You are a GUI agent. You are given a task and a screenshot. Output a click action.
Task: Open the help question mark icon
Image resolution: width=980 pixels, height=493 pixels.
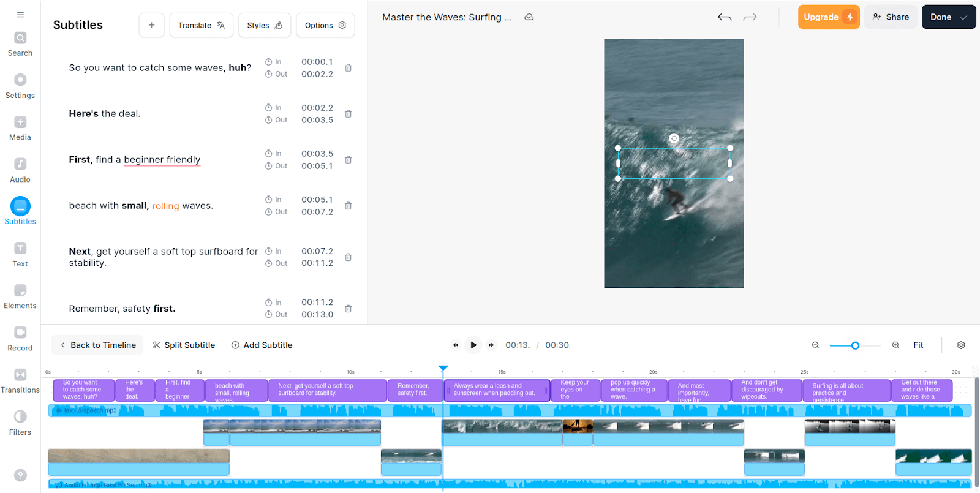coord(20,475)
